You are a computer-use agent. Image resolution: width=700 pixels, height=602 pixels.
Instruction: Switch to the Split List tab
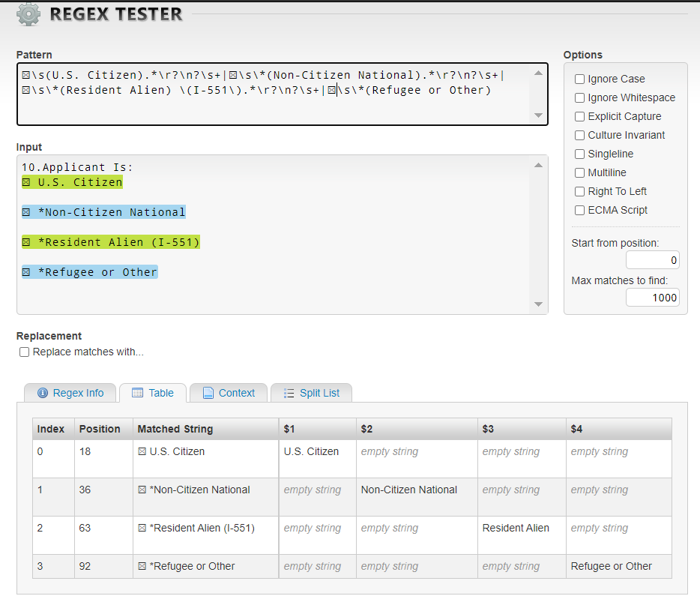point(312,393)
